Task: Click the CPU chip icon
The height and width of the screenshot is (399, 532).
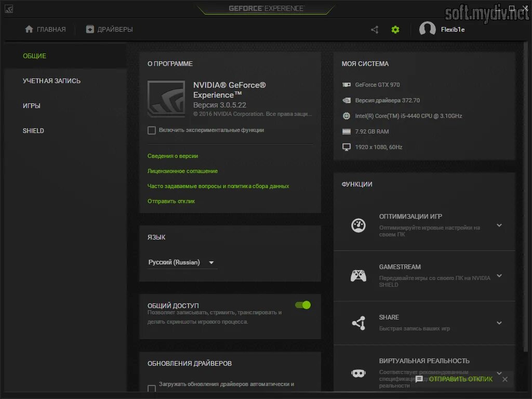Action: 347,116
